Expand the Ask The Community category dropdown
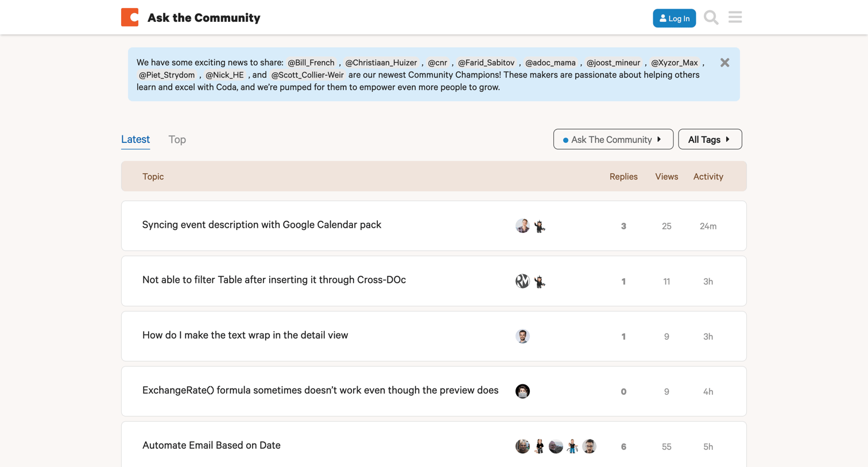Image resolution: width=868 pixels, height=467 pixels. [613, 139]
